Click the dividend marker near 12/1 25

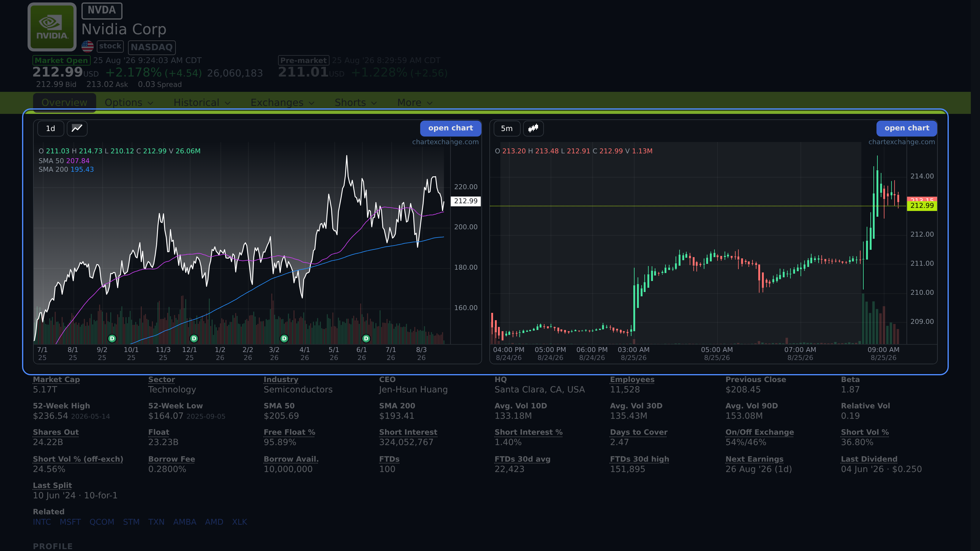[x=194, y=338]
